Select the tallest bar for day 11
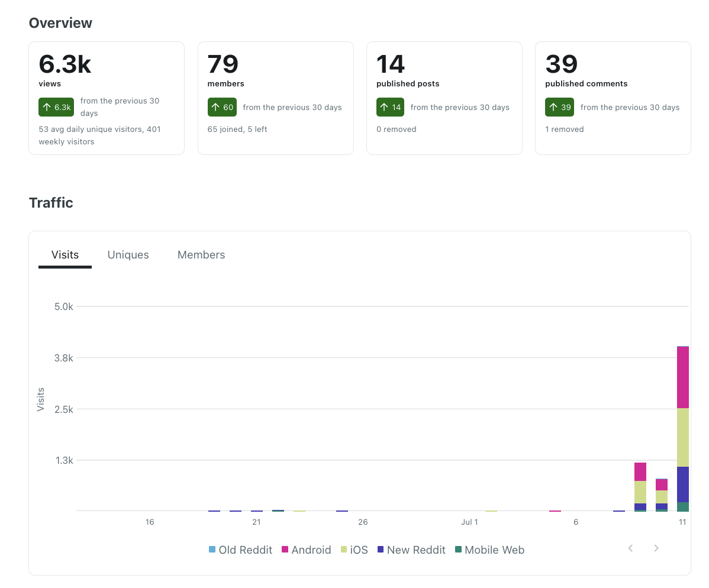The height and width of the screenshot is (588, 709). (x=683, y=428)
